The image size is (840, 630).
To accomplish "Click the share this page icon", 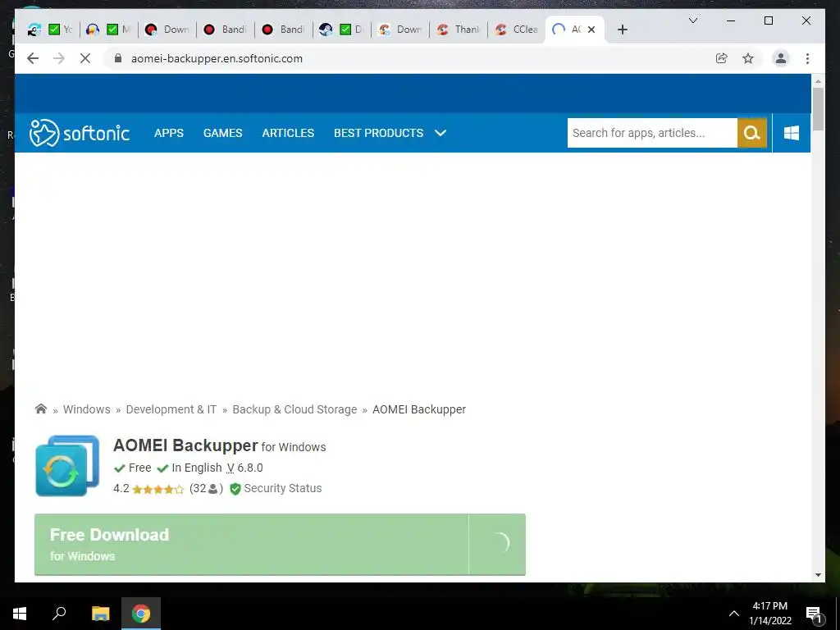I will (722, 58).
